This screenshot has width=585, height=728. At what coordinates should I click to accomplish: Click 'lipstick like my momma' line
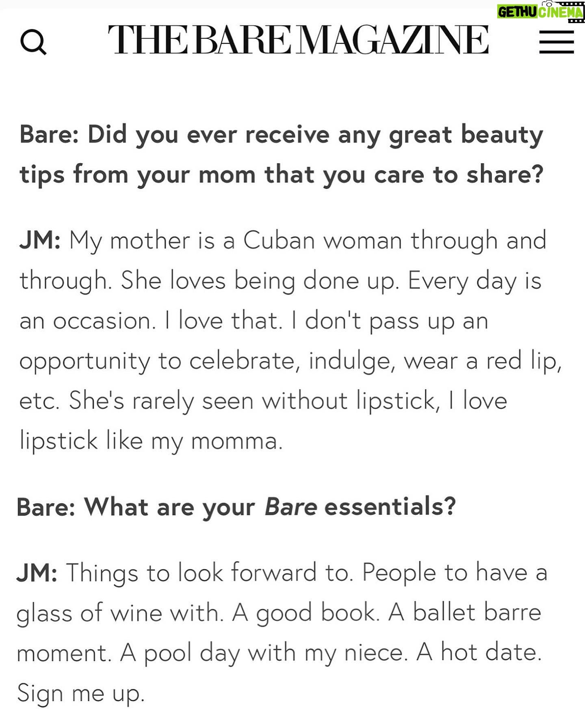tap(151, 441)
